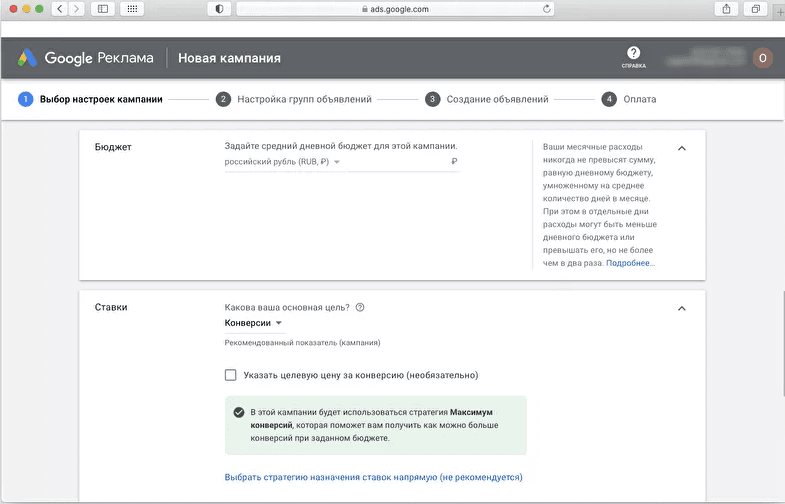Click the Ставки section label
Screen dimensions: 785x504
111,307
